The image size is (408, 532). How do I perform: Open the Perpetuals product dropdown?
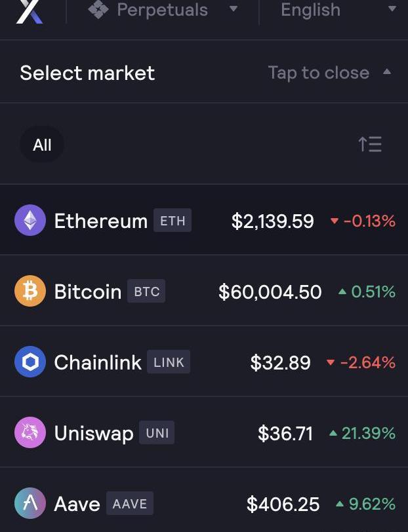[x=163, y=10]
